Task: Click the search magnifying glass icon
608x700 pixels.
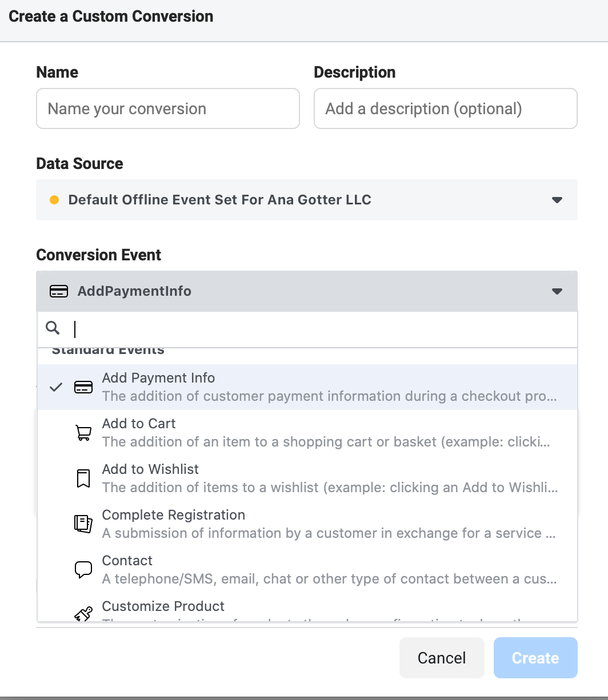Action: (x=53, y=328)
